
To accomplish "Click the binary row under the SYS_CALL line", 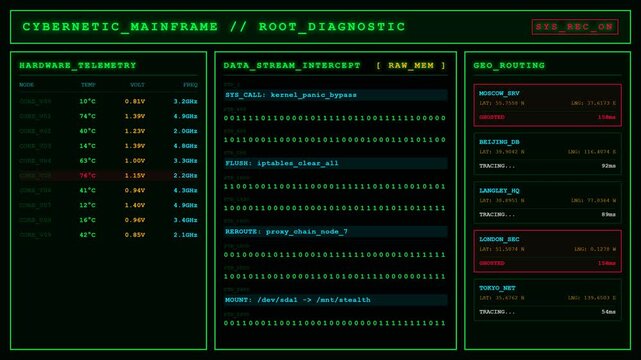I will point(335,119).
